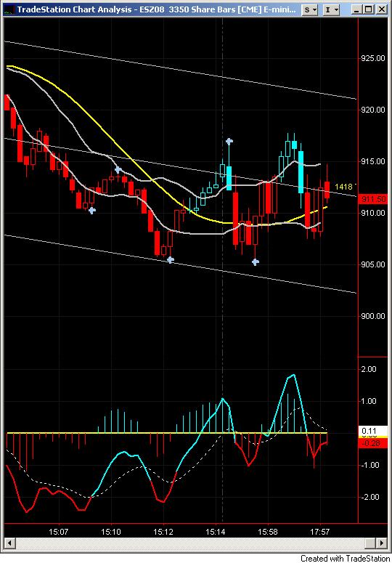Click the scrollbar's right arrow button
392x563 pixels.
click(383, 543)
